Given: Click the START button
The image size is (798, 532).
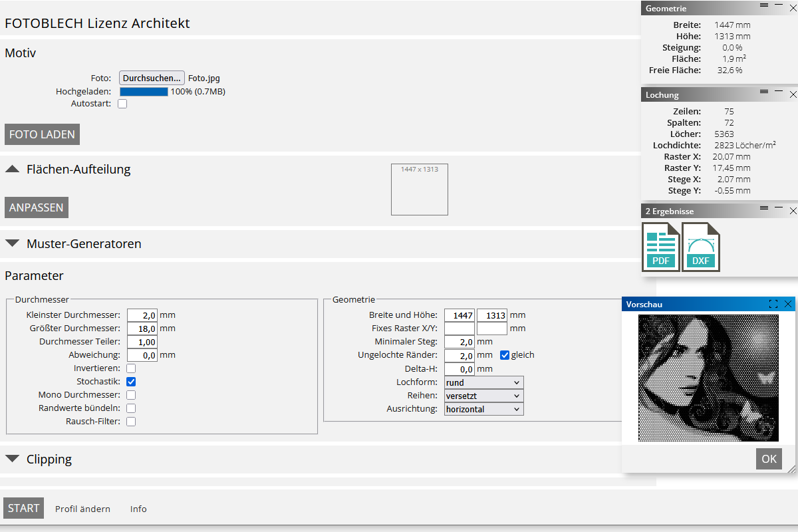Looking at the screenshot, I should coord(23,508).
